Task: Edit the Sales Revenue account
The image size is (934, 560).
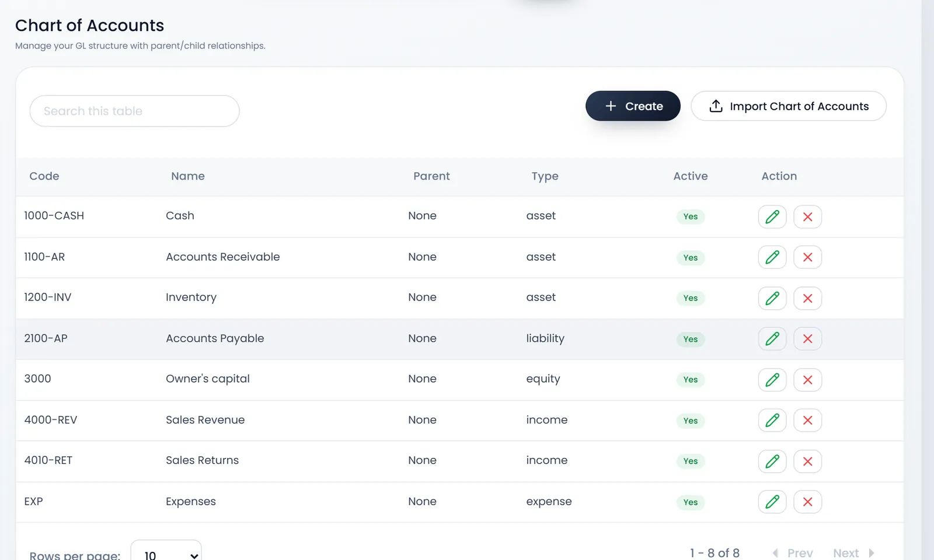Action: coord(772,420)
